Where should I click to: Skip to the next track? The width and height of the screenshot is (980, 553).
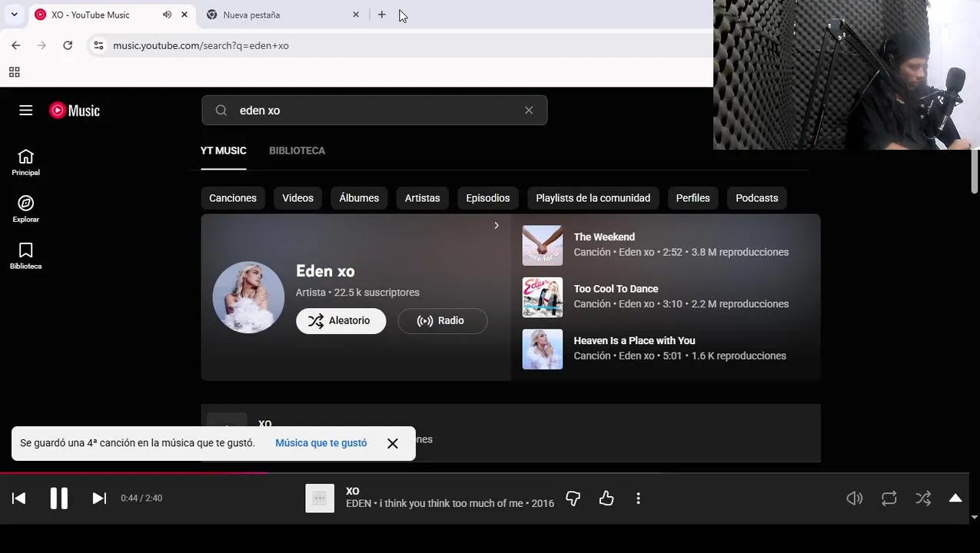tap(99, 498)
